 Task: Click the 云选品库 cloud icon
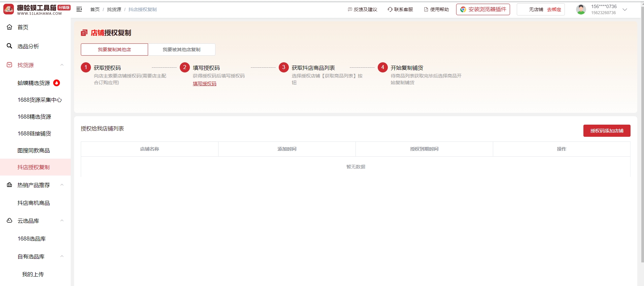(9, 220)
